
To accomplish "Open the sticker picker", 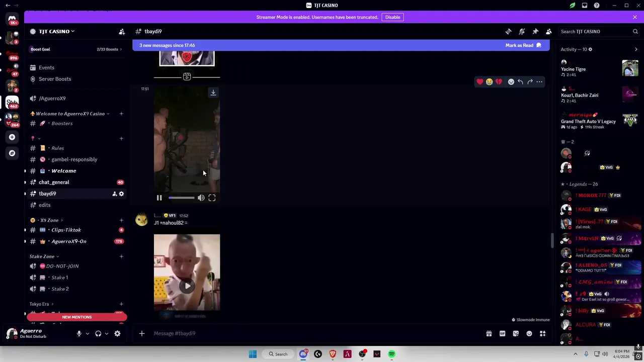I will [516, 333].
